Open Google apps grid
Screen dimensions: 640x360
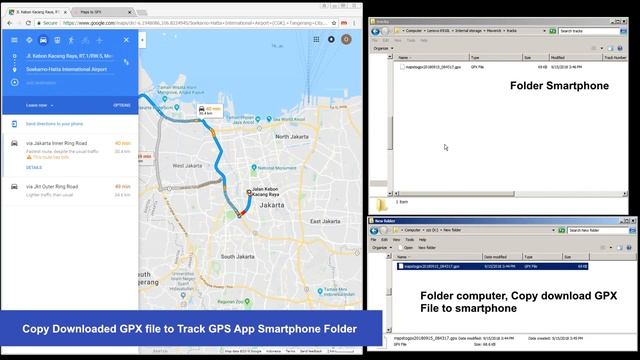pyautogui.click(x=316, y=39)
